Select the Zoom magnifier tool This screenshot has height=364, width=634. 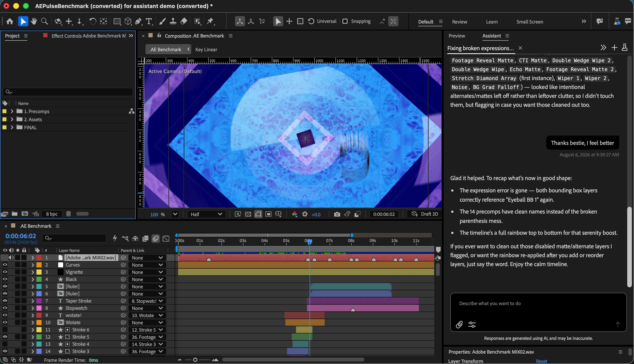click(x=44, y=21)
